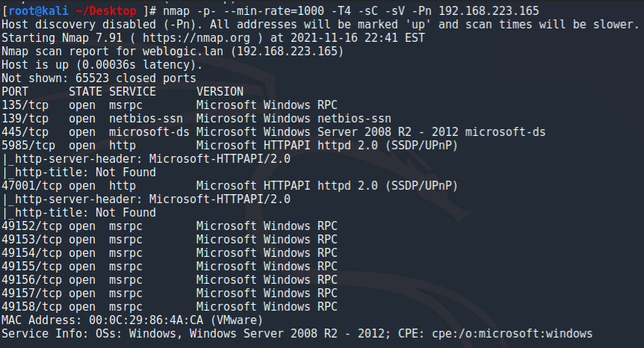The width and height of the screenshot is (644, 348).
Task: Click the 139/tcp netbios-ssn entry
Action: [196, 119]
